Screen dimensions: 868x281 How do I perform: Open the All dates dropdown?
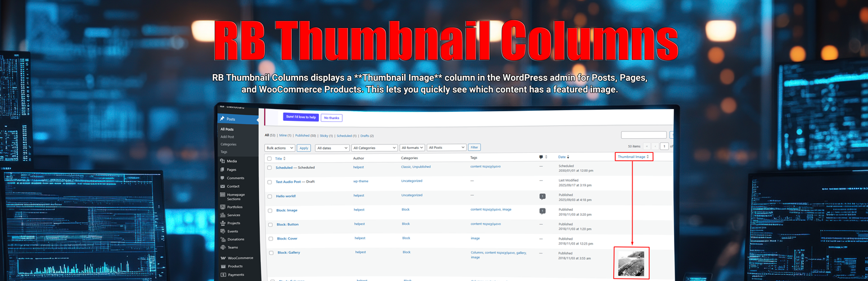click(332, 148)
